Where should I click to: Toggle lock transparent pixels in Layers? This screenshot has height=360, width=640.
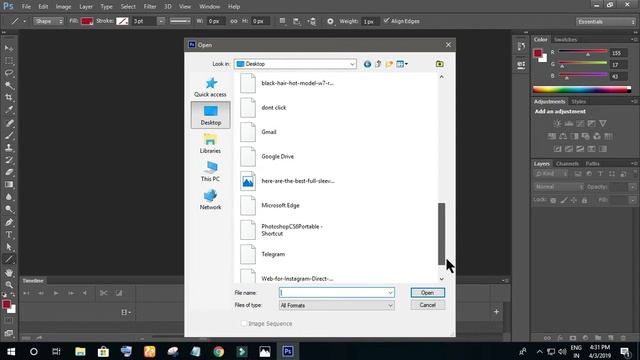pos(553,200)
